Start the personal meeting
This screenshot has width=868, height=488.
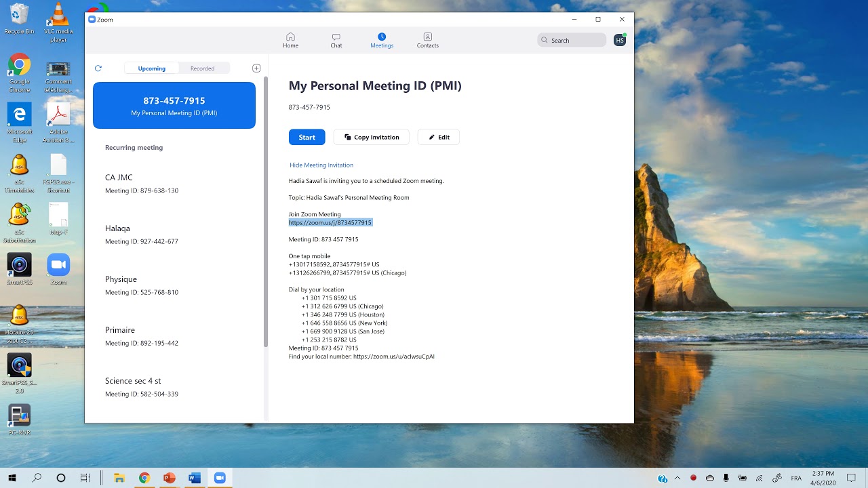point(307,137)
